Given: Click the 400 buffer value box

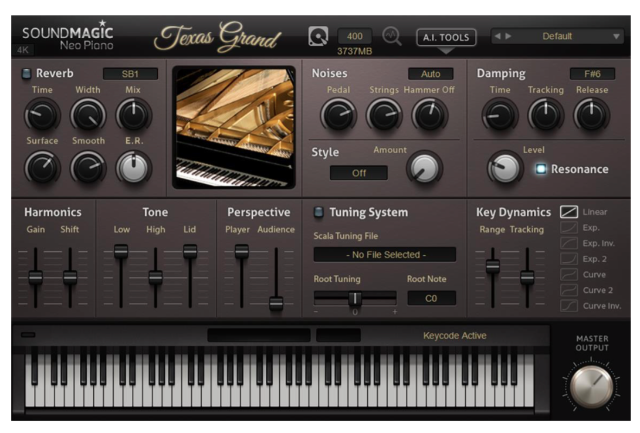Looking at the screenshot, I should point(354,36).
